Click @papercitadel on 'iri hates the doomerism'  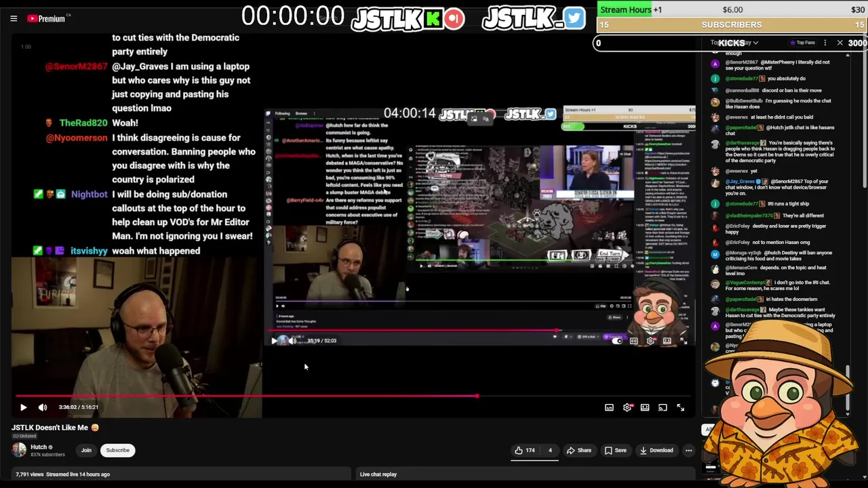coord(741,299)
